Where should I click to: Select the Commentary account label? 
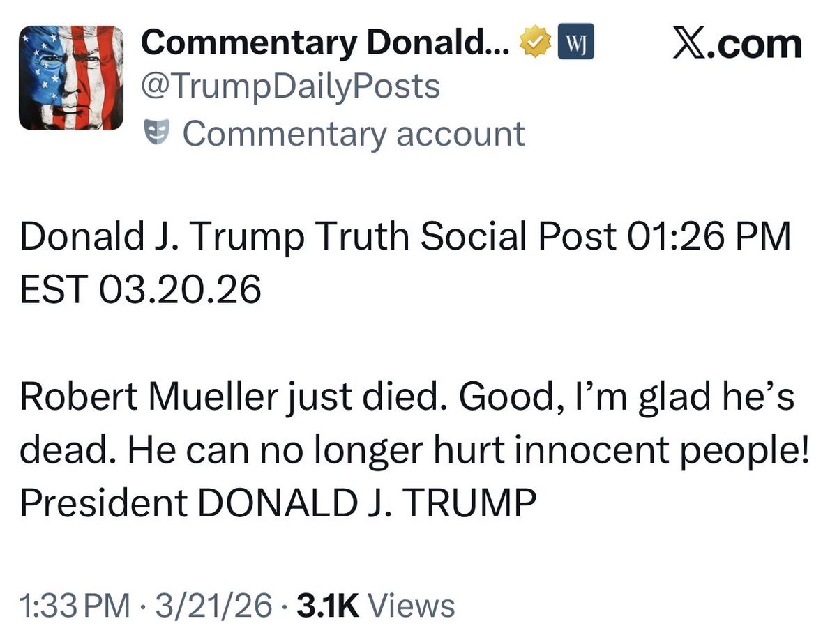tap(353, 133)
